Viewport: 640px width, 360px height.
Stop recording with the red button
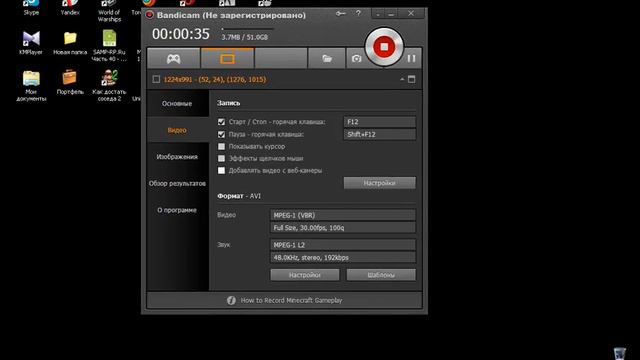(384, 47)
